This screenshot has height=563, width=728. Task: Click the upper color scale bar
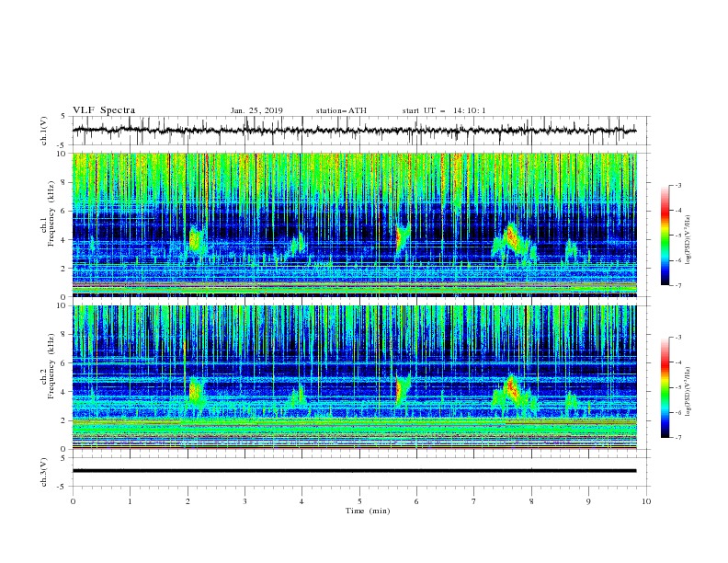[665, 235]
